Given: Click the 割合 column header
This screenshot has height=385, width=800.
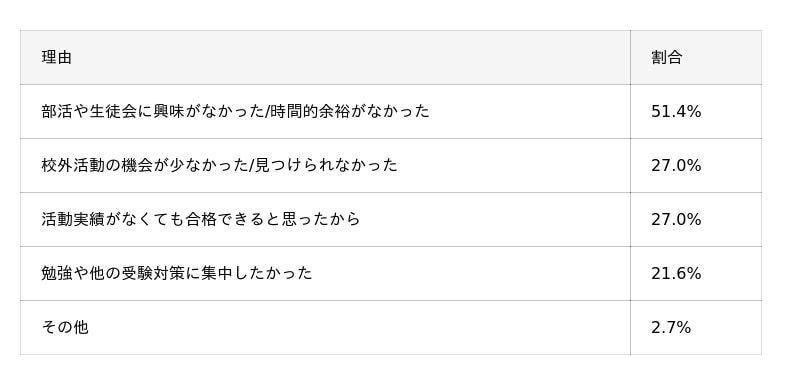Looking at the screenshot, I should click(696, 58).
